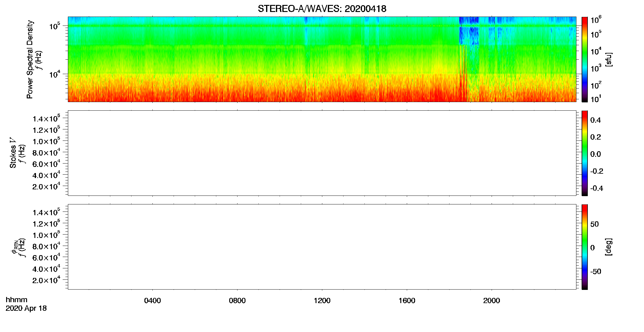Click the Power Spectral Density axis label
The image size is (644, 332).
tap(30, 59)
